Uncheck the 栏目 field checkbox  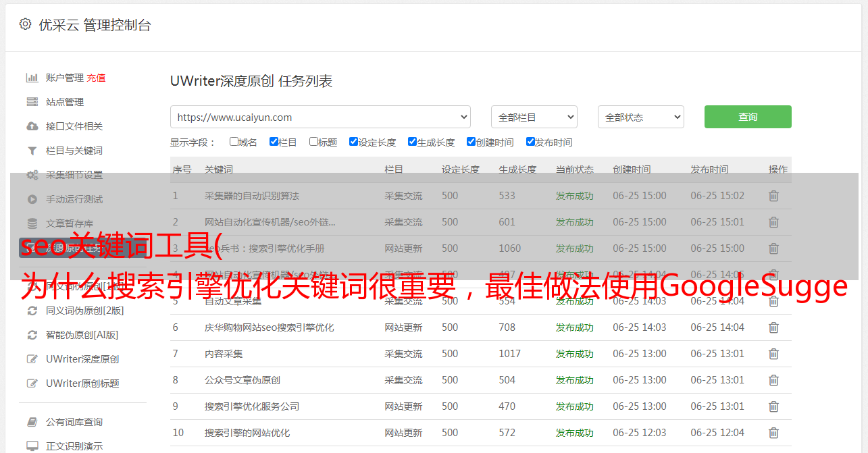tap(274, 142)
